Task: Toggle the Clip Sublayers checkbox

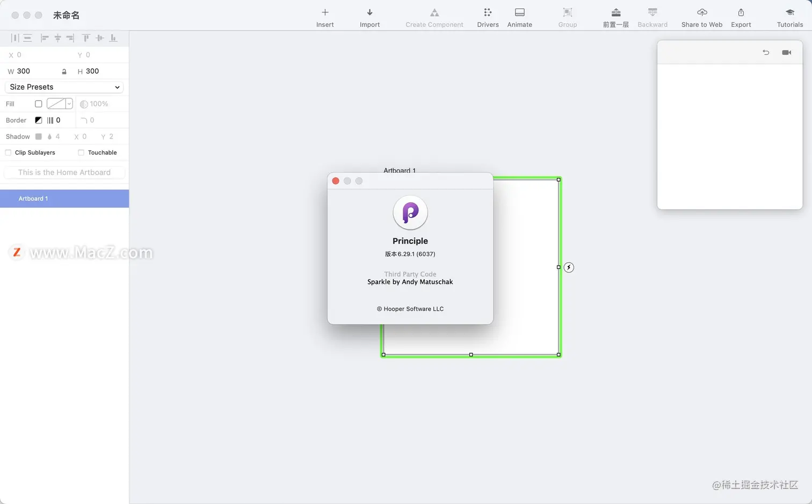Action: pos(8,152)
